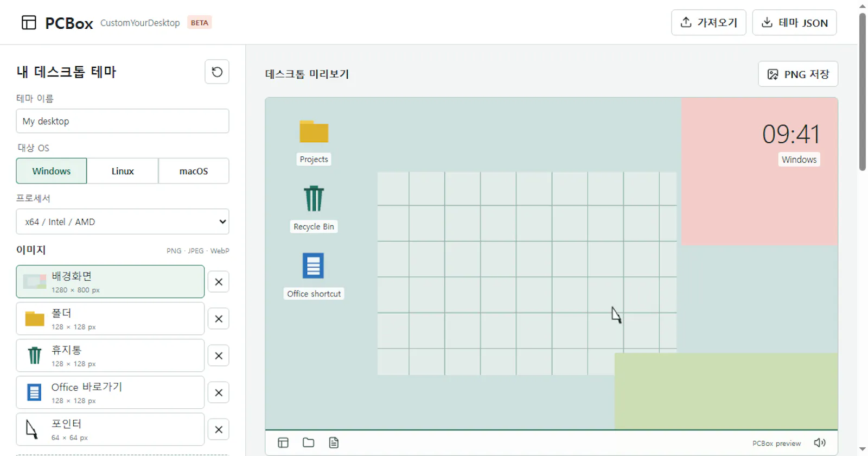Image resolution: width=868 pixels, height=456 pixels.
Task: Click the Windows label under the clock
Action: (799, 160)
